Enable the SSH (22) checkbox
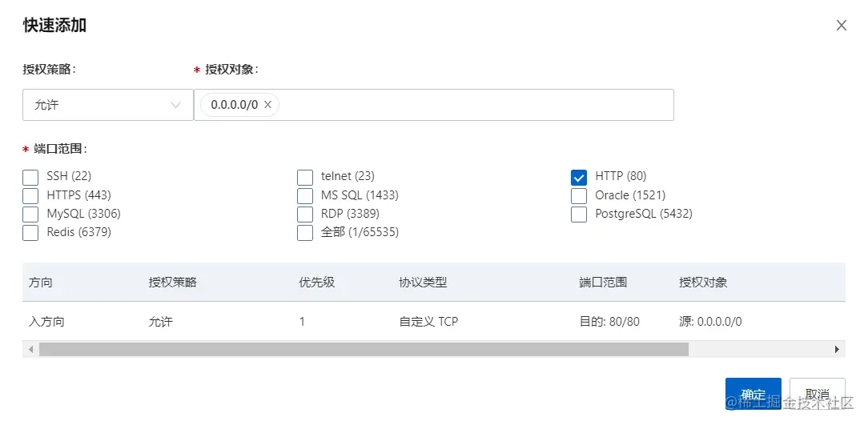Image resolution: width=868 pixels, height=425 pixels. 31,177
